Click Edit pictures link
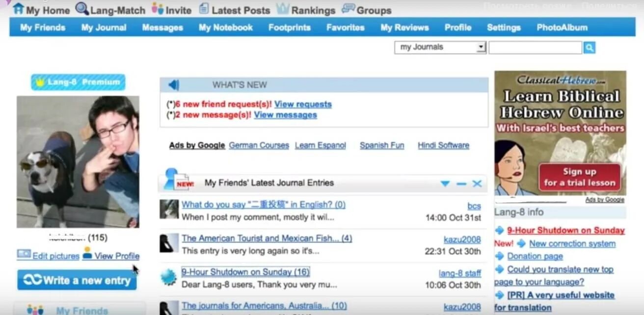Viewport: 644px width, 315px height. 55,256
